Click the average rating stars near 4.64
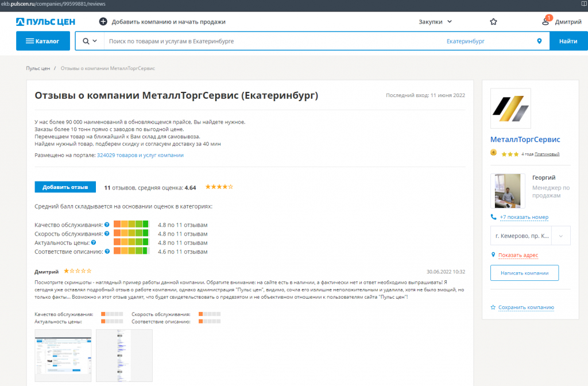 click(219, 187)
